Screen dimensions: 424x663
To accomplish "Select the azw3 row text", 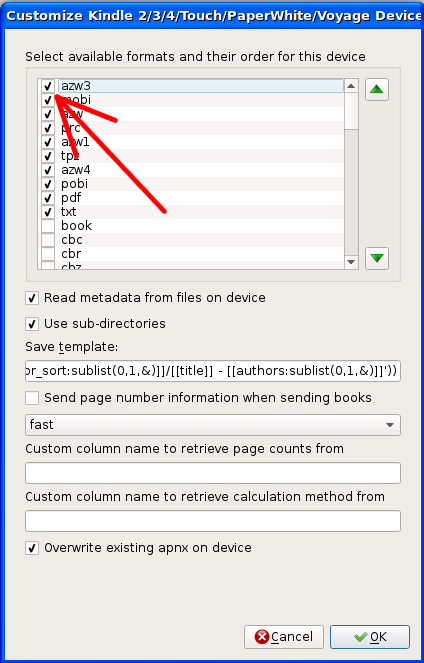I will pos(76,86).
